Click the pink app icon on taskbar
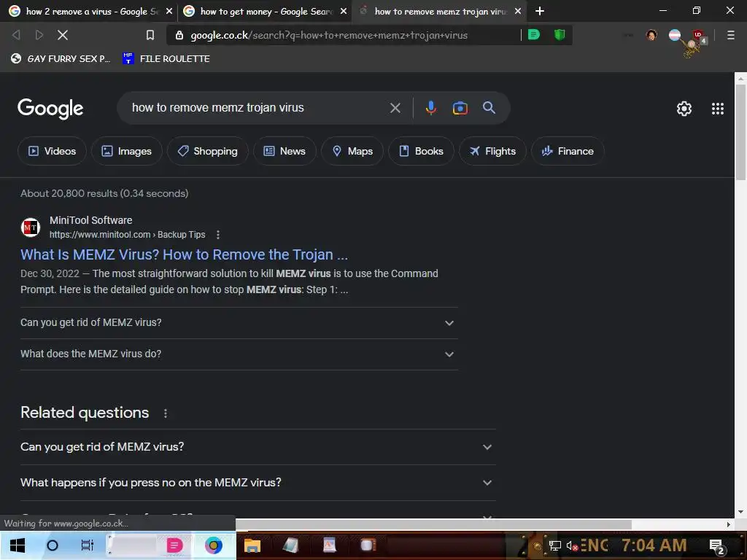747x560 pixels. click(x=174, y=545)
